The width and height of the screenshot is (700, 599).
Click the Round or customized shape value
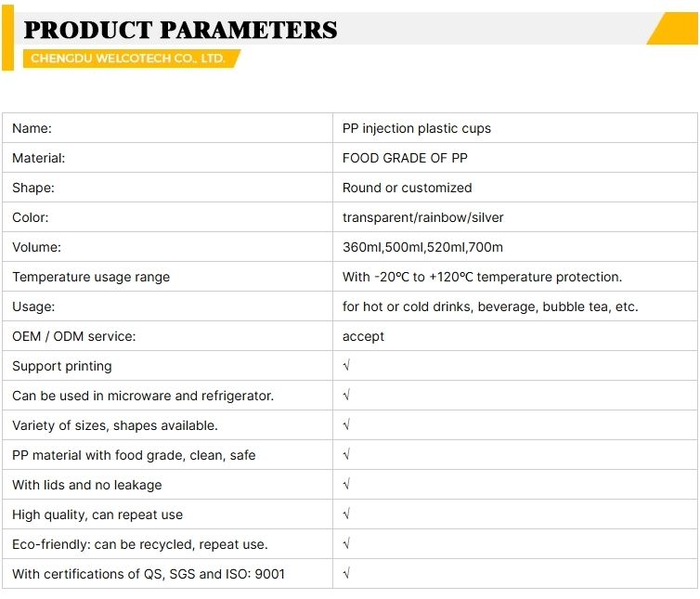(x=407, y=188)
